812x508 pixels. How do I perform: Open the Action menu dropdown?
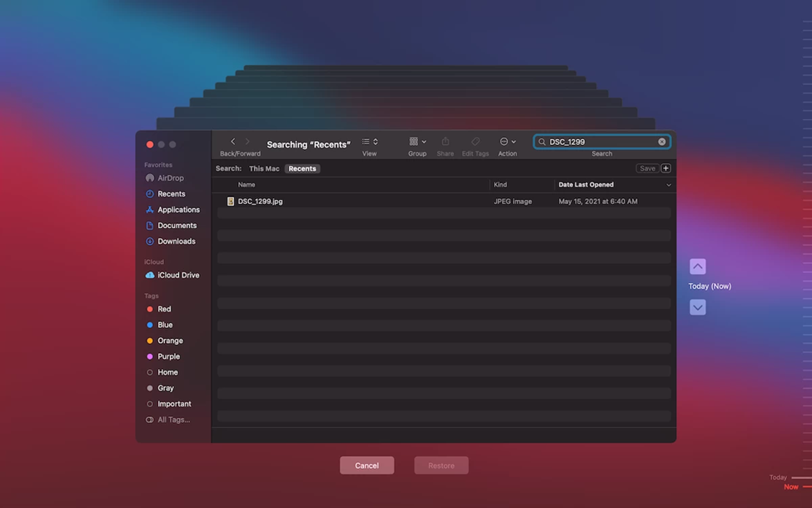[x=507, y=142]
